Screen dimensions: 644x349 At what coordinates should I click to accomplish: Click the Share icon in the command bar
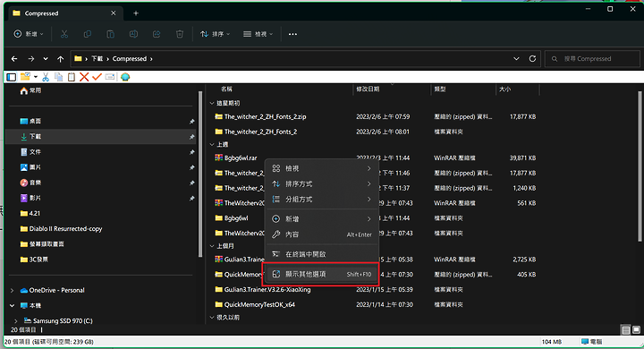pos(157,34)
